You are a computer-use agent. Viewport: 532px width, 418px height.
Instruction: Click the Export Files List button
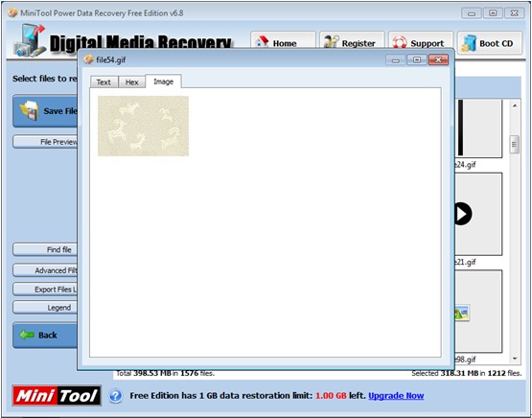(x=45, y=290)
